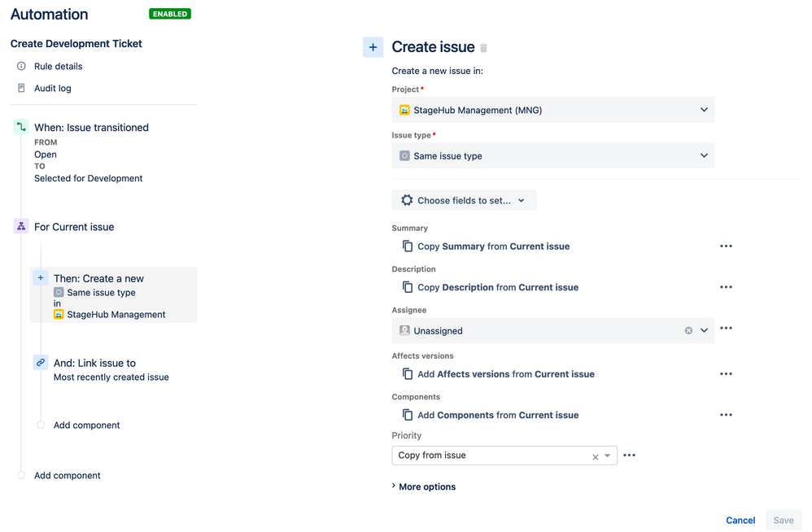Click Most recently created issue text
The image size is (812, 532).
pyautogui.click(x=111, y=377)
